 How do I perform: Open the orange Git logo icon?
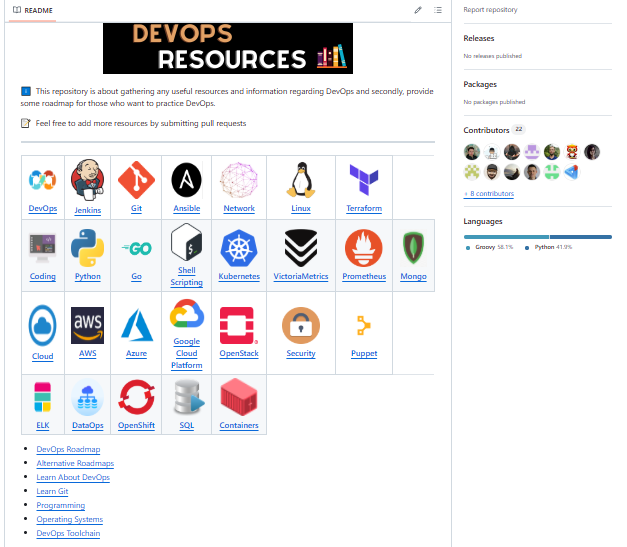[x=136, y=180]
